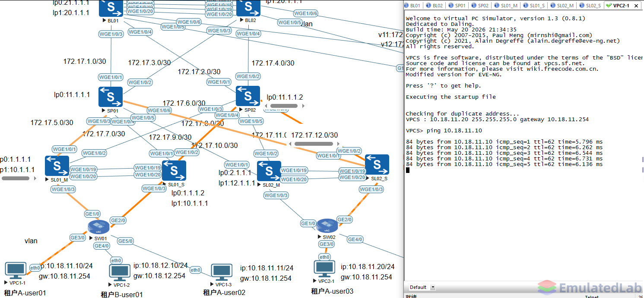Viewport: 644px width, 298px height.
Task: Click the info icon on the BL01 tab
Action: point(407,6)
